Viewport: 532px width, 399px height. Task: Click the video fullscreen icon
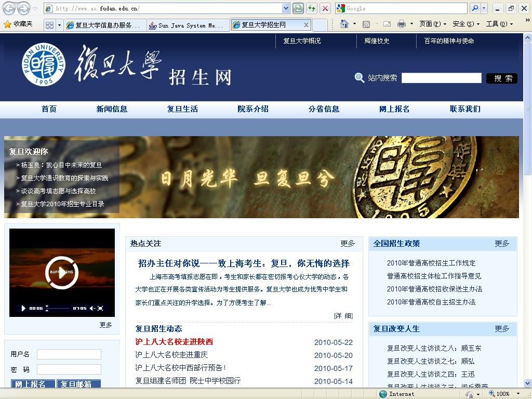[100, 308]
